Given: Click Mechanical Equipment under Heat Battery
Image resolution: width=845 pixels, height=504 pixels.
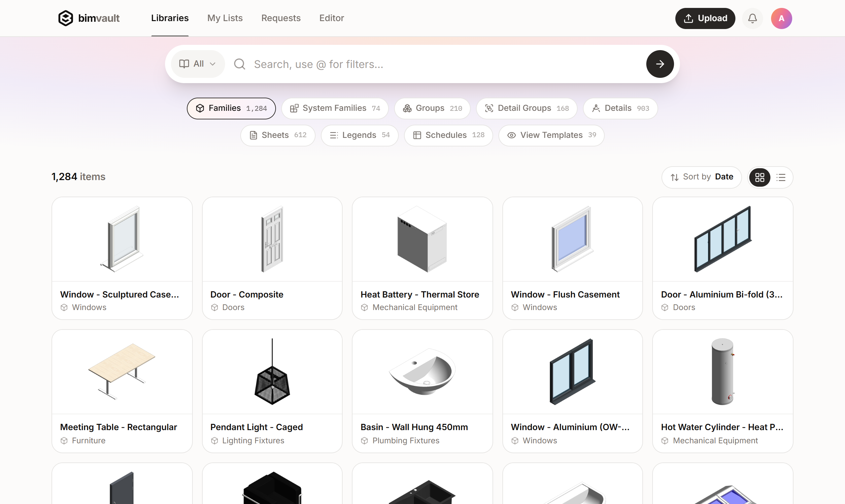Looking at the screenshot, I should click(415, 307).
